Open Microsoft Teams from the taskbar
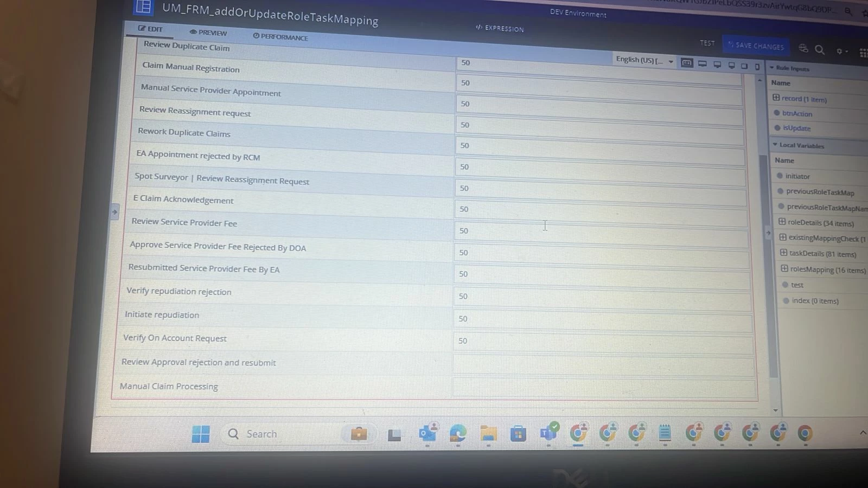 [x=549, y=432]
